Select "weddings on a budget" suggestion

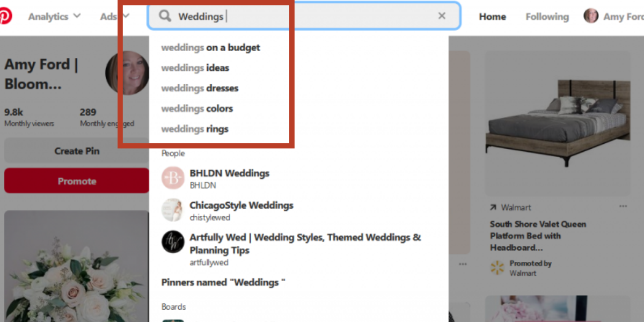210,48
